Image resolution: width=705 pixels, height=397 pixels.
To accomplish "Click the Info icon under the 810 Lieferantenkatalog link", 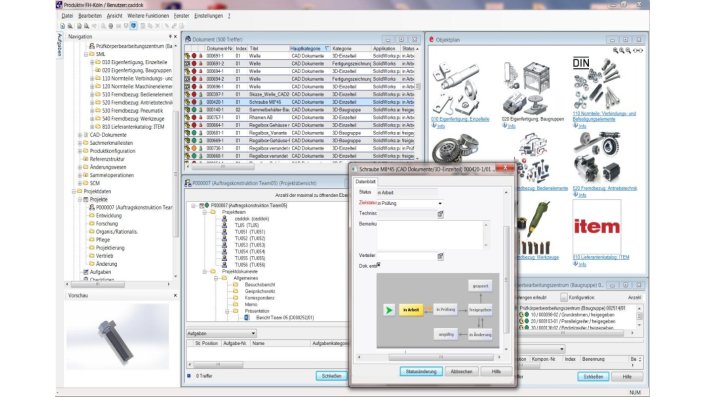I will click(576, 264).
